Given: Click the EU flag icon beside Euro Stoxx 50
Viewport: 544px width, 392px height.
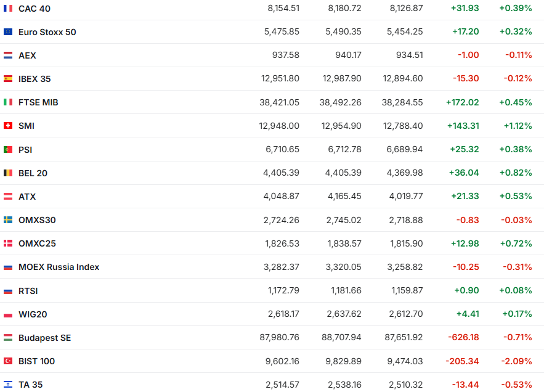Looking at the screenshot, I should click(8, 32).
